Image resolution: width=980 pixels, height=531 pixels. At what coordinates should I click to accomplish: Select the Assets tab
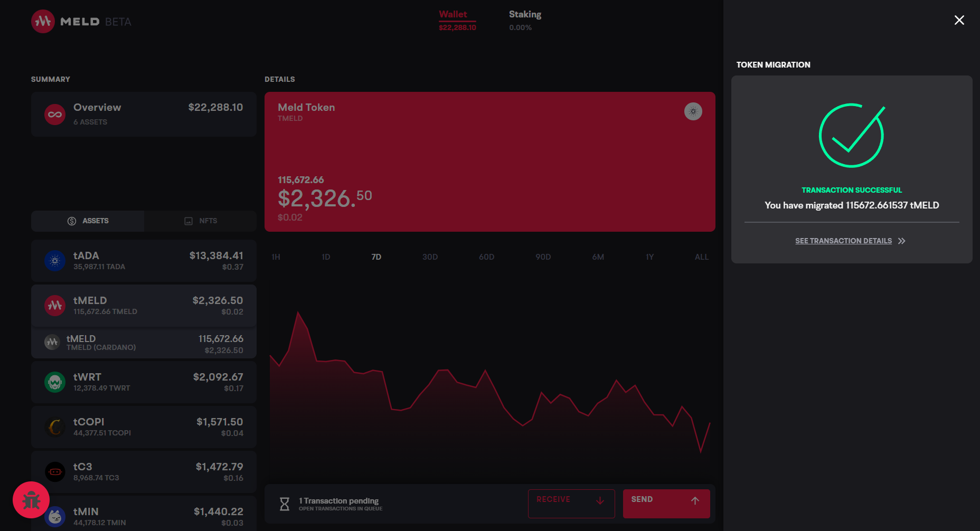coord(88,221)
